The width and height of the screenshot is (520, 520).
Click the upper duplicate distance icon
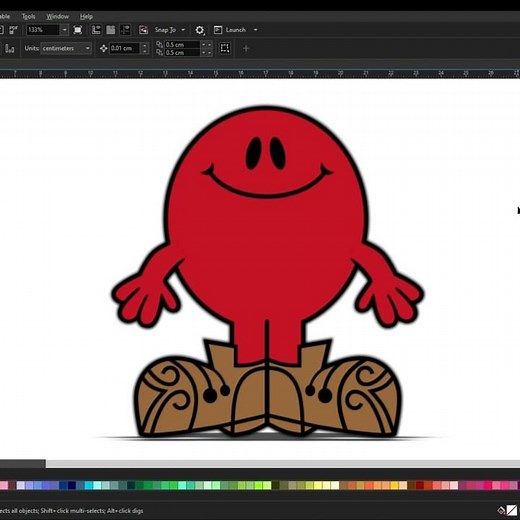pyautogui.click(x=160, y=44)
